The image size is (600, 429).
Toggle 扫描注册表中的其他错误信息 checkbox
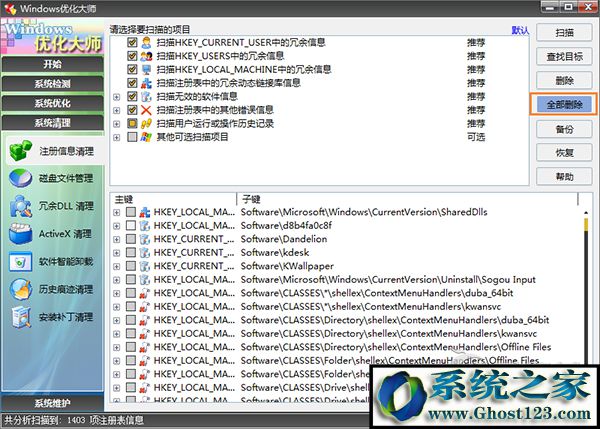(x=132, y=110)
